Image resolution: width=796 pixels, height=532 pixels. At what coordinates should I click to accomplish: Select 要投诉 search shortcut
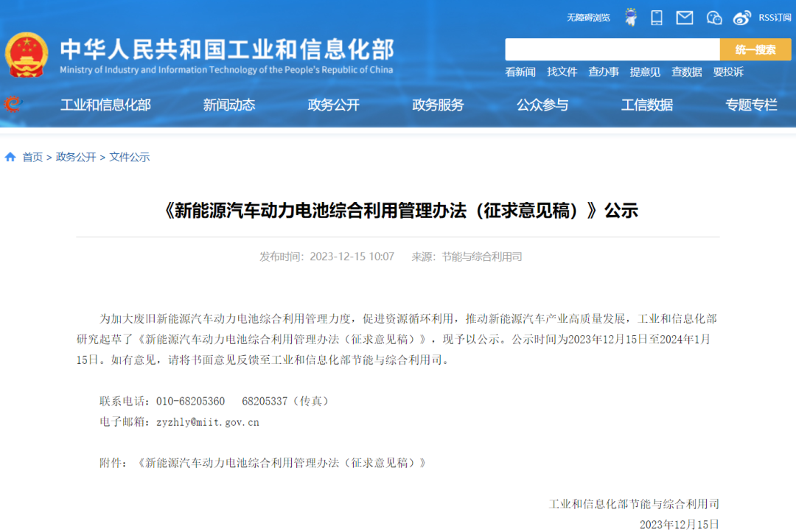tap(728, 72)
